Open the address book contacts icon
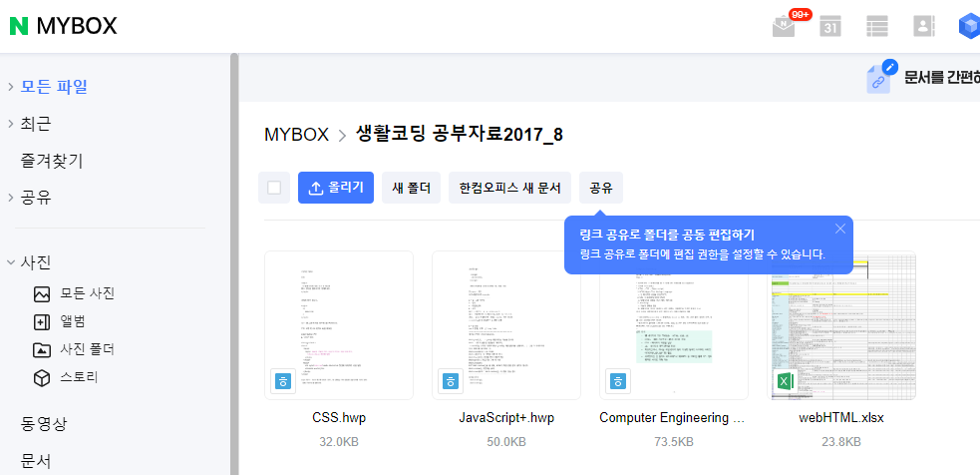The height and width of the screenshot is (475, 980). (x=923, y=26)
